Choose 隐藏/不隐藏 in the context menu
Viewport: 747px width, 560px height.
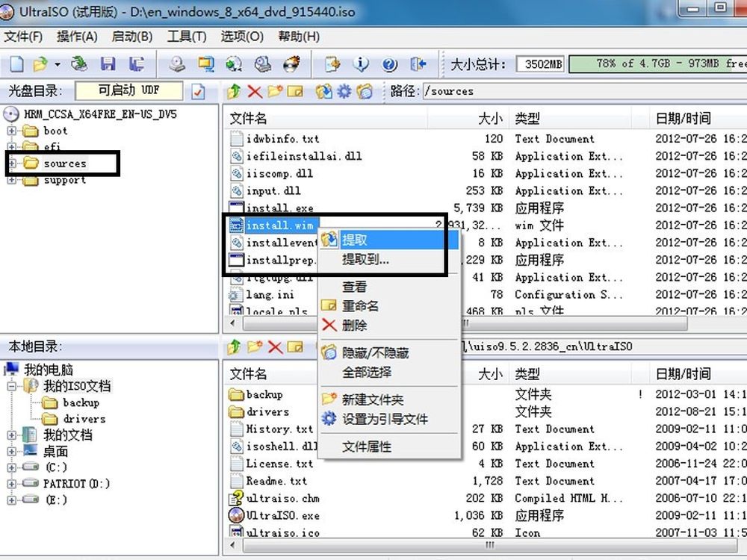point(389,353)
